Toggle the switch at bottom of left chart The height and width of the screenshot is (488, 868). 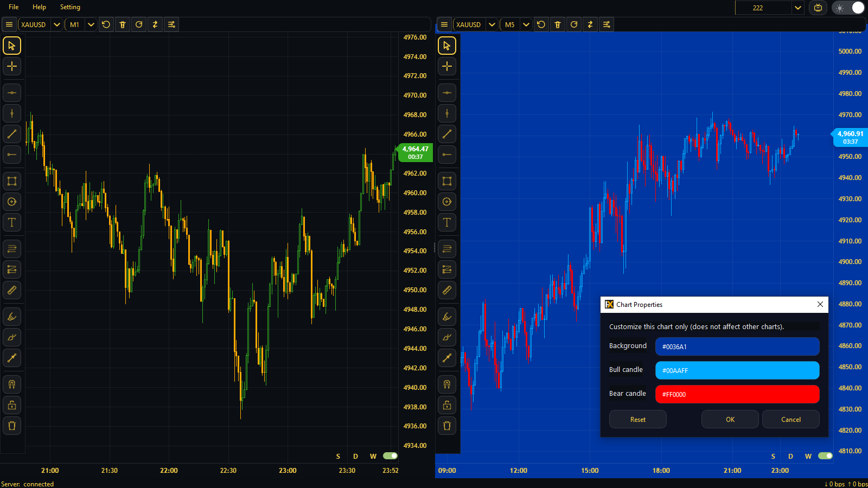coord(390,456)
